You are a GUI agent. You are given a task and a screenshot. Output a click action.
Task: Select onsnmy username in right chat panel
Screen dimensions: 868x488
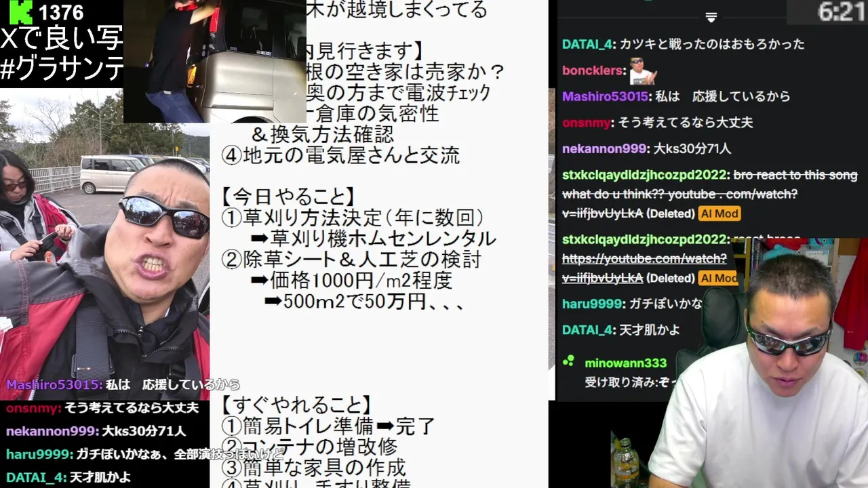pos(587,123)
